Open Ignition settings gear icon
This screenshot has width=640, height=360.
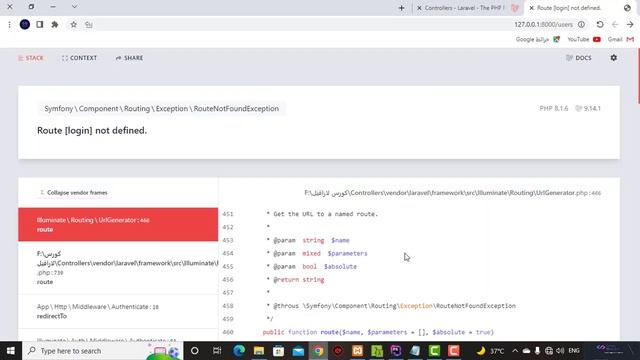pos(613,58)
